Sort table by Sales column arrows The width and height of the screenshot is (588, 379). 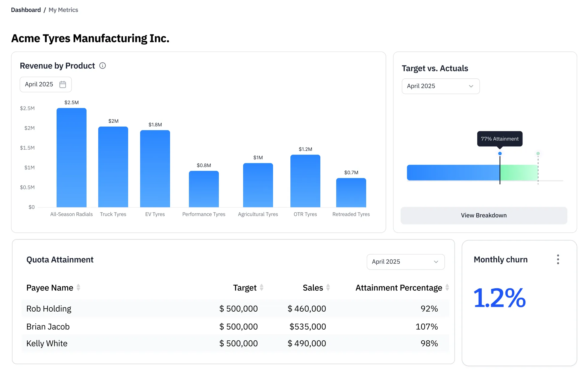328,287
